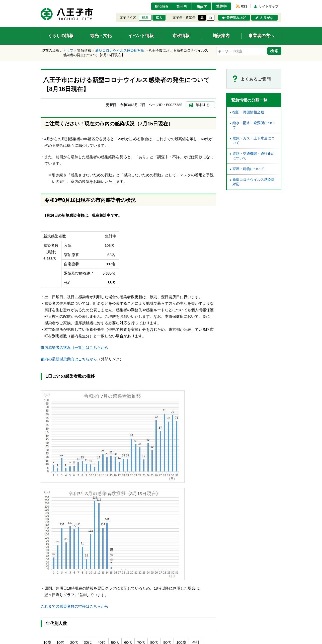This screenshot has width=322, height=644.
Task: Open the イベント情報 menu
Action: click(141, 36)
